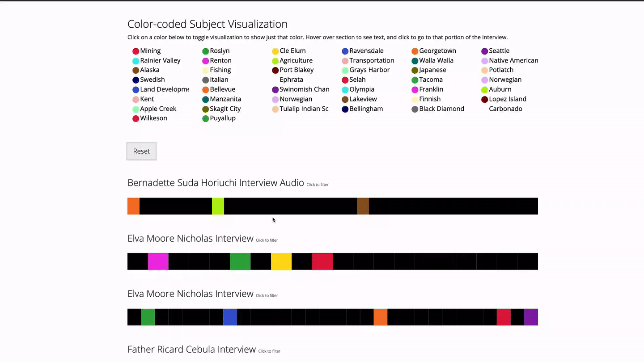Toggle the Swedish navy swatch
Image resolution: width=644 pixels, height=362 pixels.
coord(136,80)
